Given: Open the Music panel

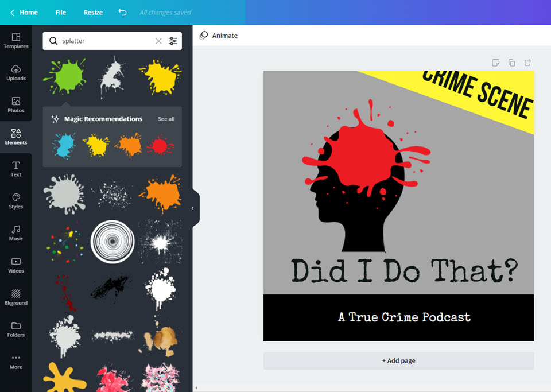Looking at the screenshot, I should [x=16, y=233].
